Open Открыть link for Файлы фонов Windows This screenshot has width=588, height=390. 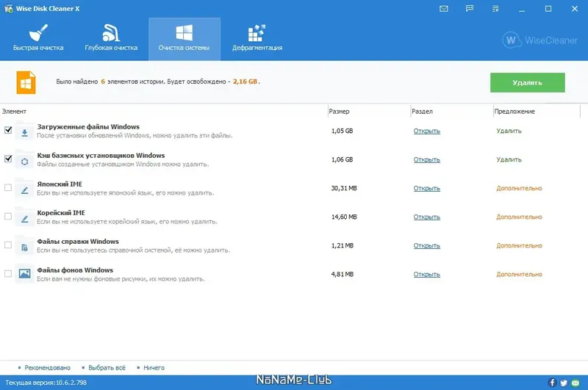pos(427,274)
